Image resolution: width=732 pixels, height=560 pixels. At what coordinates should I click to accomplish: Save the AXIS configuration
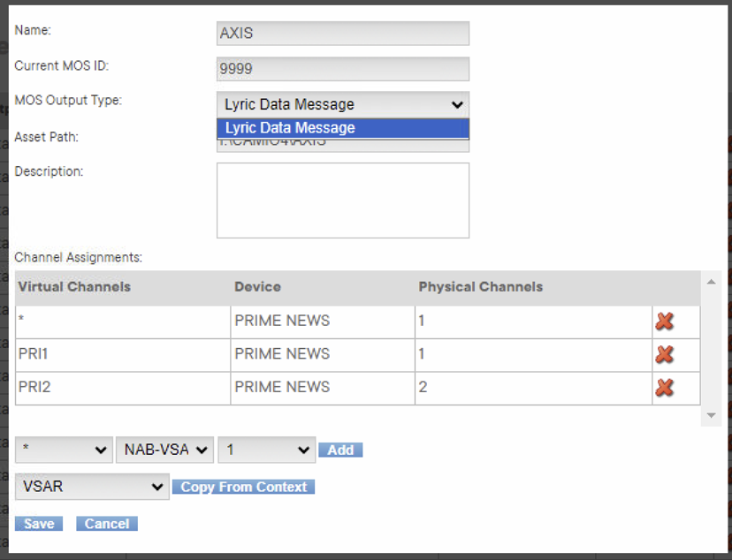(x=39, y=524)
